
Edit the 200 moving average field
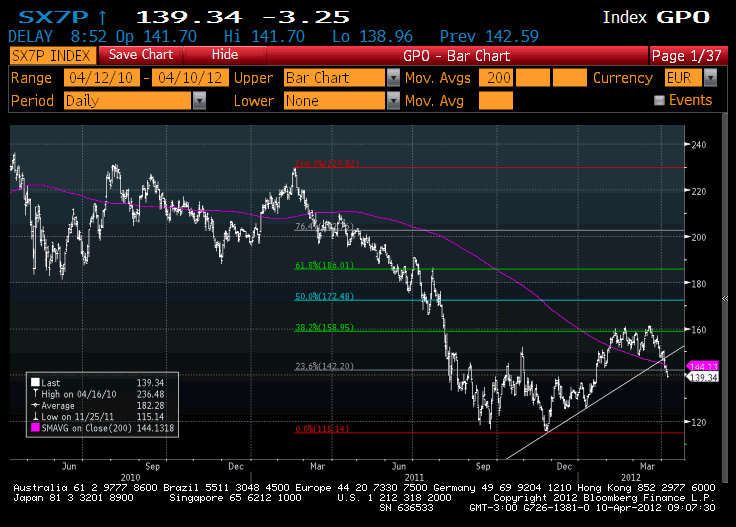point(496,78)
